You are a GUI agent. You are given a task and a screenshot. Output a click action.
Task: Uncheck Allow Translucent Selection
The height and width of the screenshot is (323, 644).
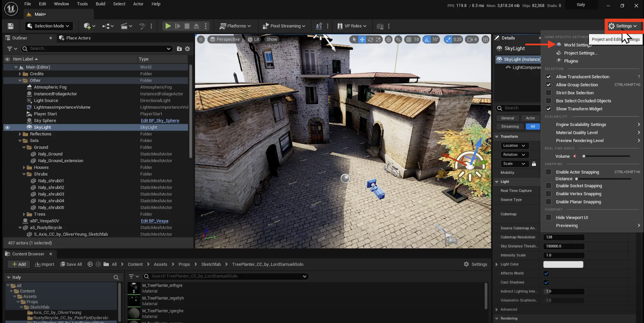tap(548, 77)
